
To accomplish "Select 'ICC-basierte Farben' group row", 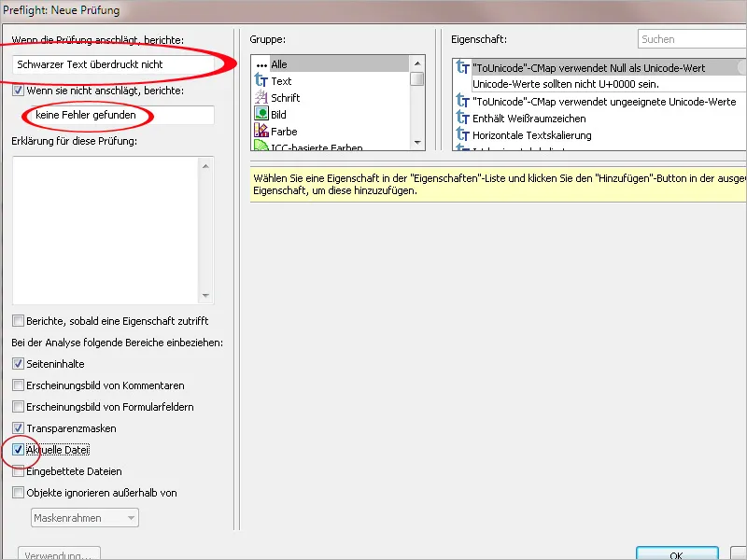I will tap(331, 146).
